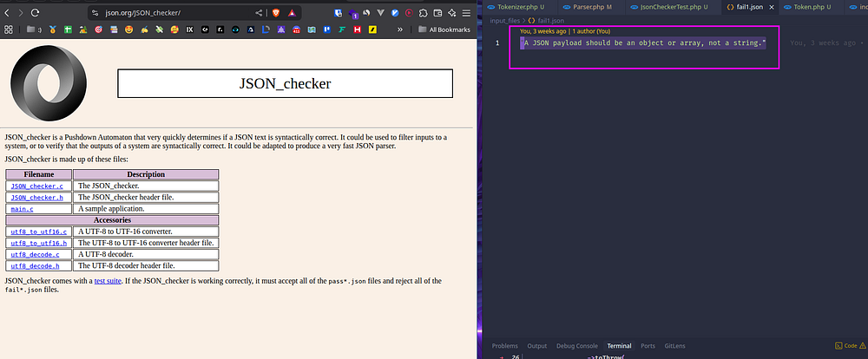Click the 'Filename' table header
868x359 pixels.
coord(39,175)
